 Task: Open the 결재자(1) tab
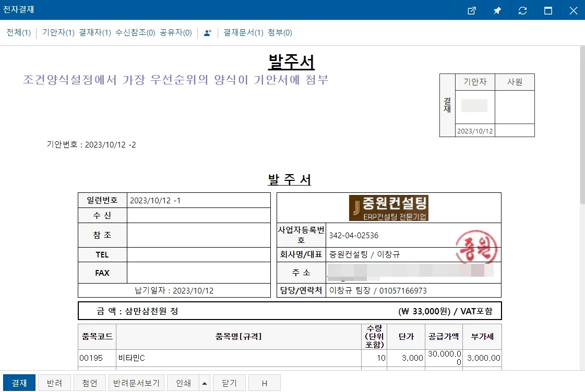click(95, 33)
